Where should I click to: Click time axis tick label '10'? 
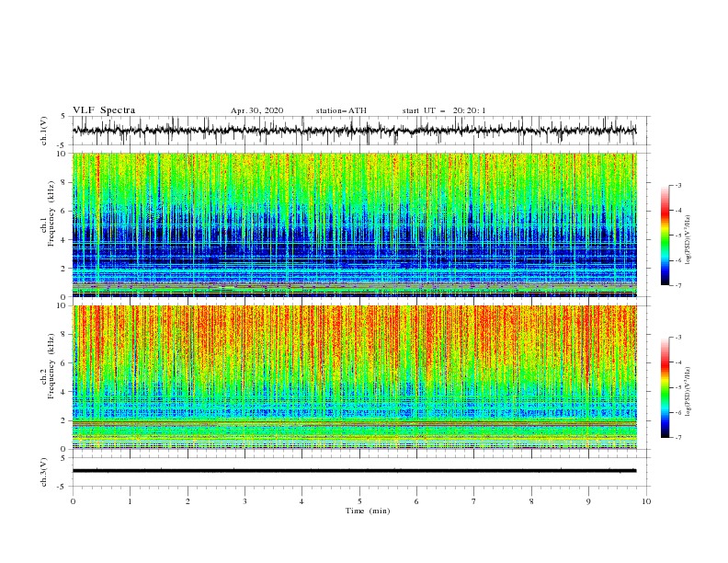(646, 501)
